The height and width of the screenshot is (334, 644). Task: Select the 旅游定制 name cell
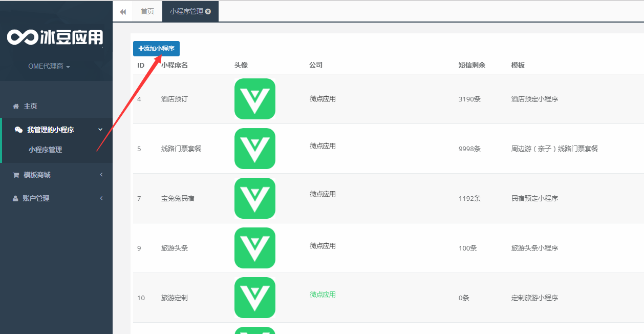point(175,298)
